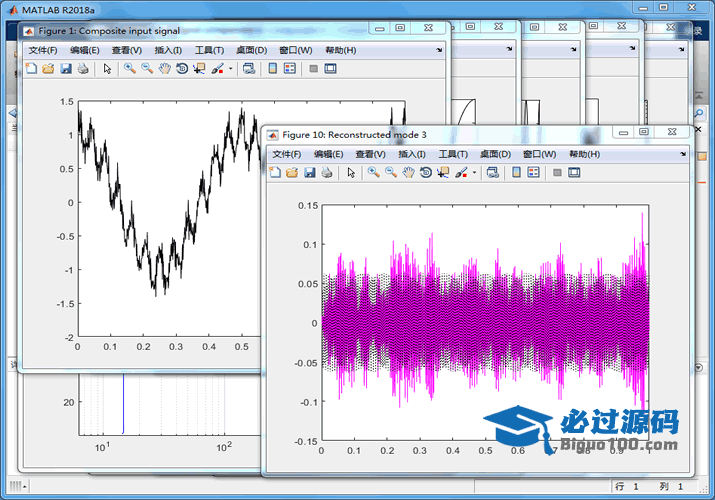This screenshot has height=500, width=715.
Task: Select Edit Plot arrow in Figure 10 toolbar
Action: tap(351, 173)
